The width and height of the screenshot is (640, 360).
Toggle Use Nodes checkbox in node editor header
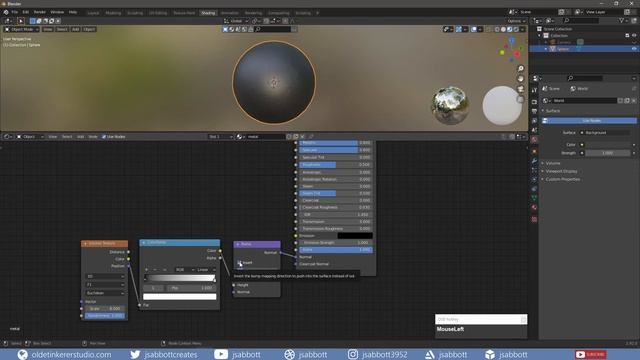click(x=104, y=137)
